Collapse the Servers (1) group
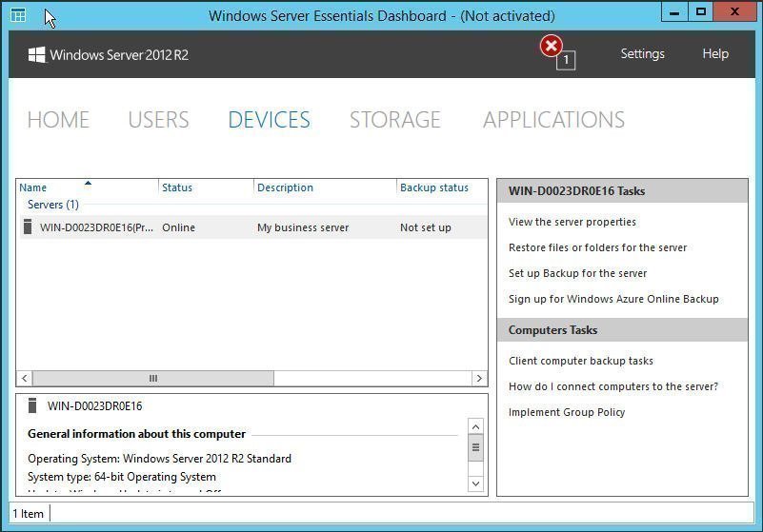Screen dimensions: 763x532 tap(53, 205)
